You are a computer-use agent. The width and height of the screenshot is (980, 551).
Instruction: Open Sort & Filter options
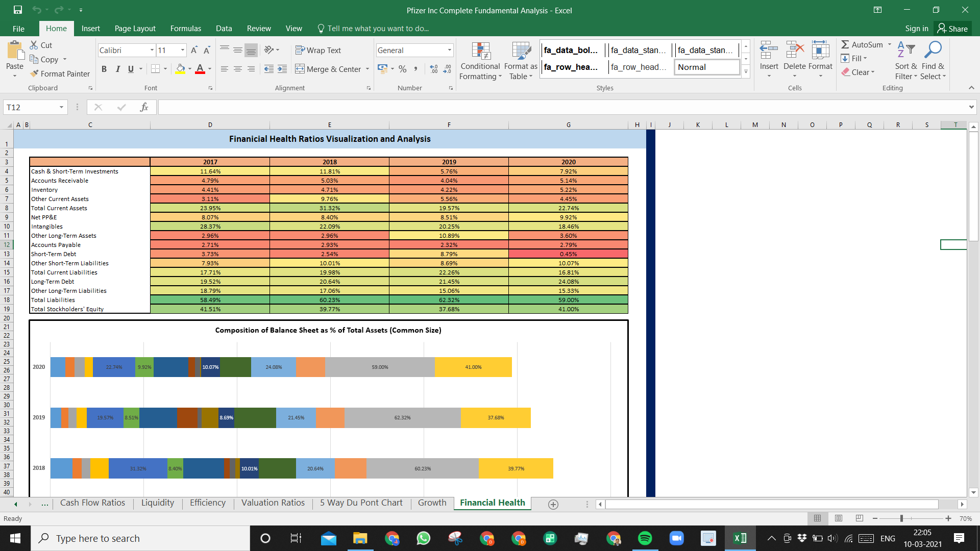click(906, 61)
